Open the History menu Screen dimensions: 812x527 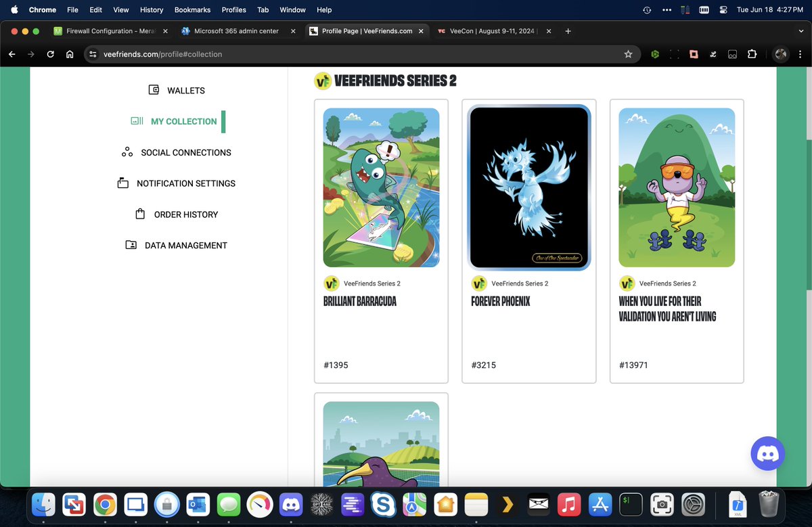click(152, 10)
